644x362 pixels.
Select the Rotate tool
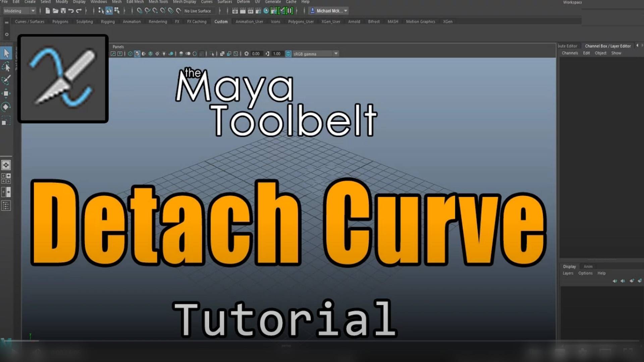[x=6, y=107]
